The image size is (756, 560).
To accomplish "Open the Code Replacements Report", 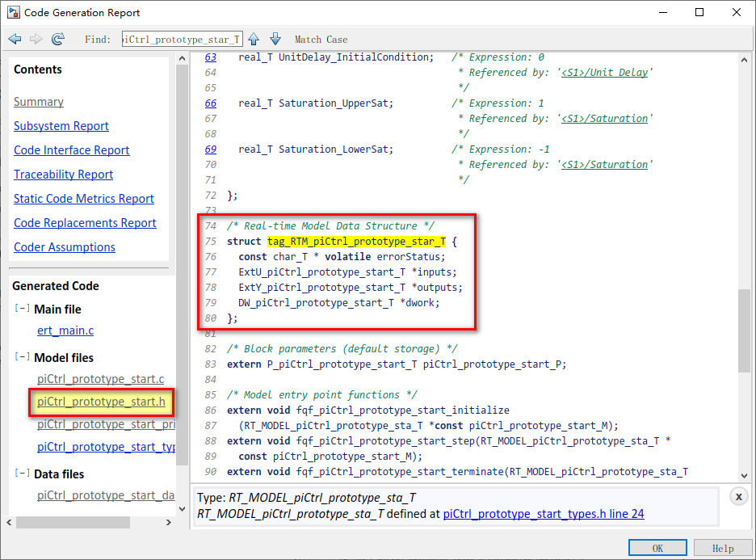I will [x=85, y=223].
